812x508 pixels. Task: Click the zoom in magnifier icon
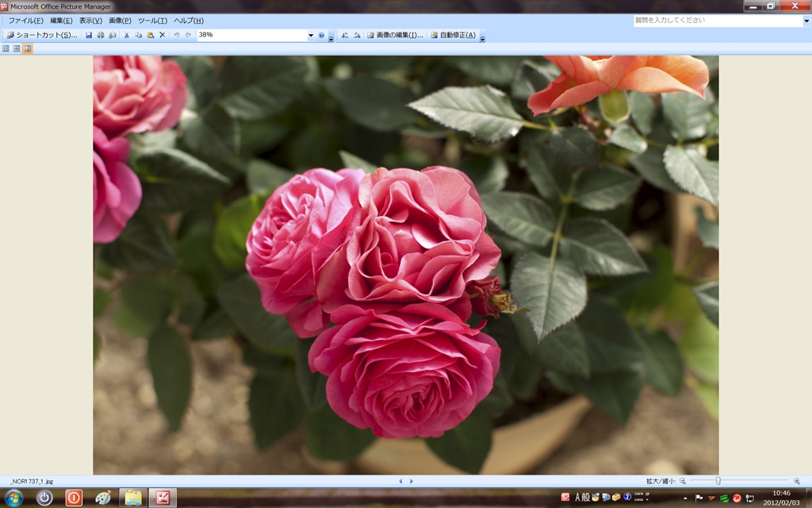point(797,481)
